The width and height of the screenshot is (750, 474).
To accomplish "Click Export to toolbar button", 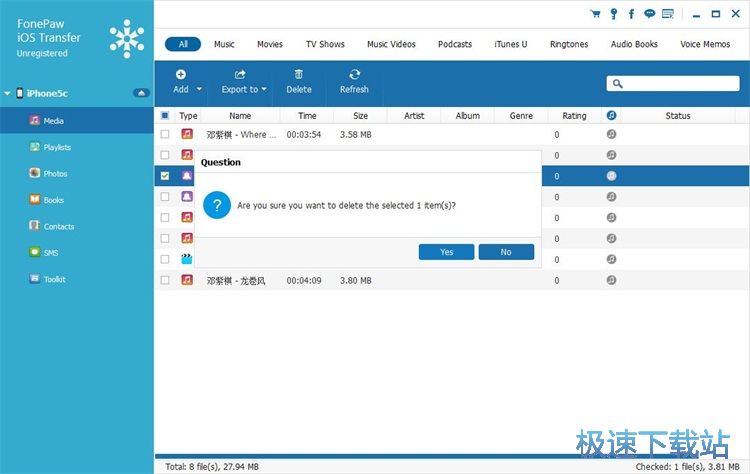I will (x=244, y=82).
